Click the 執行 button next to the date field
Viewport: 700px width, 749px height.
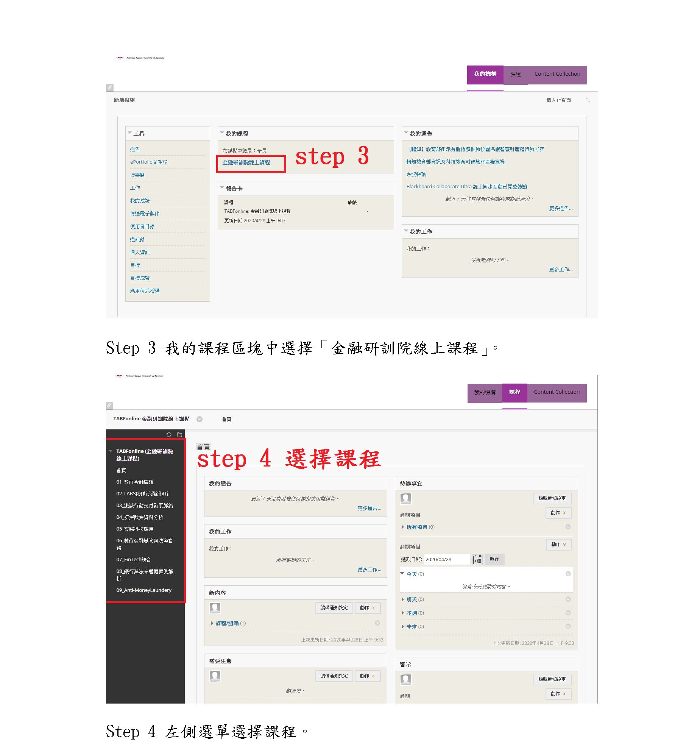pyautogui.click(x=494, y=559)
